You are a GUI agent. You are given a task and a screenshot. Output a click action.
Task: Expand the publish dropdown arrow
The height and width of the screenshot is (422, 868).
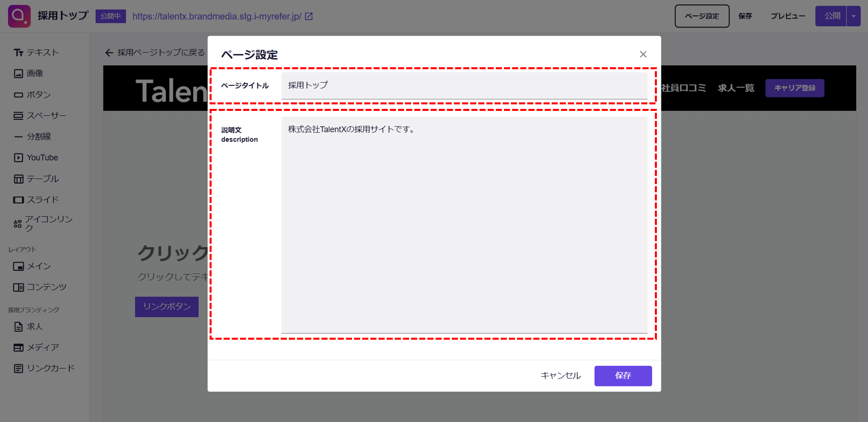point(853,16)
